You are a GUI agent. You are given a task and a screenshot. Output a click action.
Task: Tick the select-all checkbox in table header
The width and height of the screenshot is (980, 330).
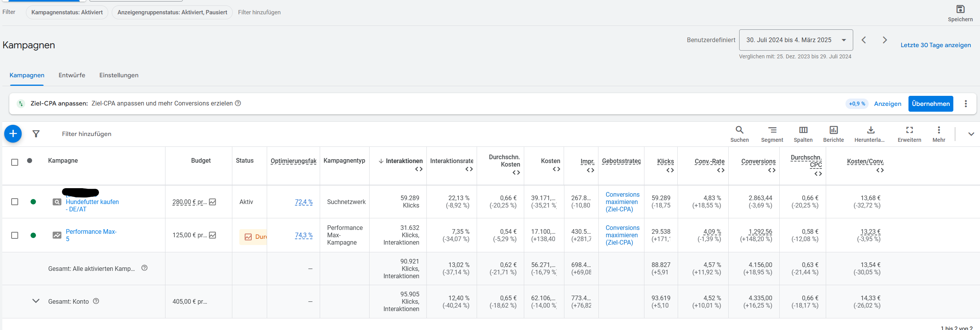point(15,162)
